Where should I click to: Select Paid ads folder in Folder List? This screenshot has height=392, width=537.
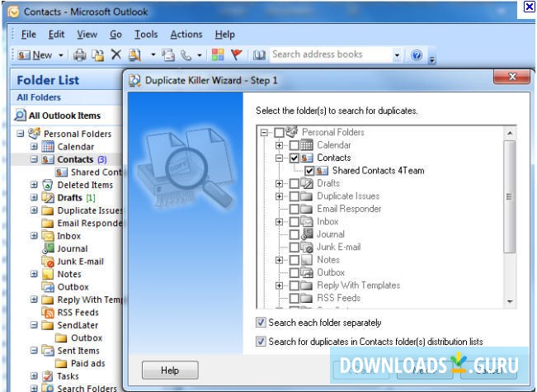[87, 363]
